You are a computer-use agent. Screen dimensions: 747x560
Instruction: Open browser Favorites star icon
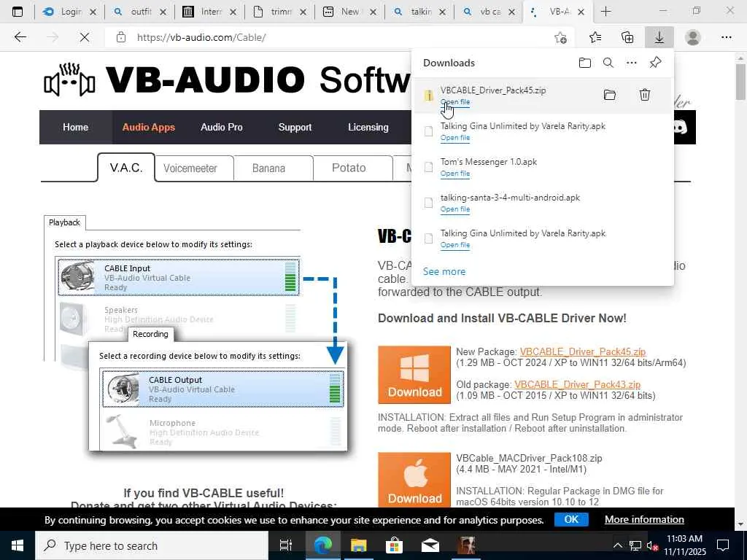pos(595,37)
